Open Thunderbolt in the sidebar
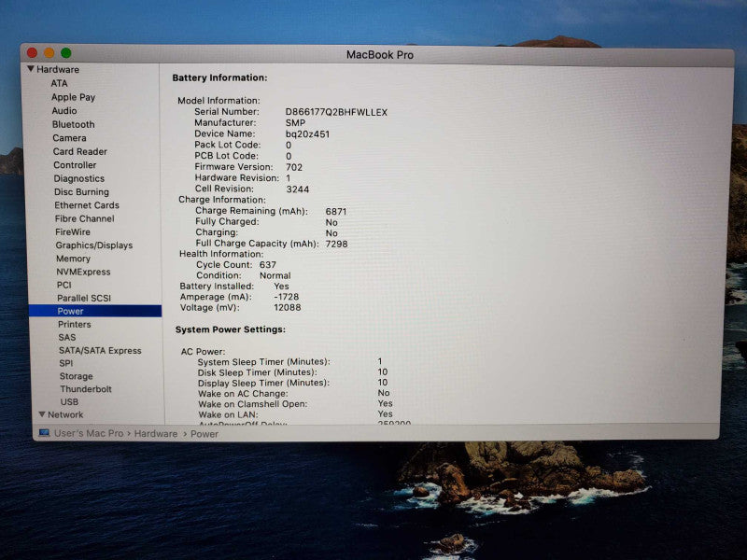The image size is (747, 560). 86,389
